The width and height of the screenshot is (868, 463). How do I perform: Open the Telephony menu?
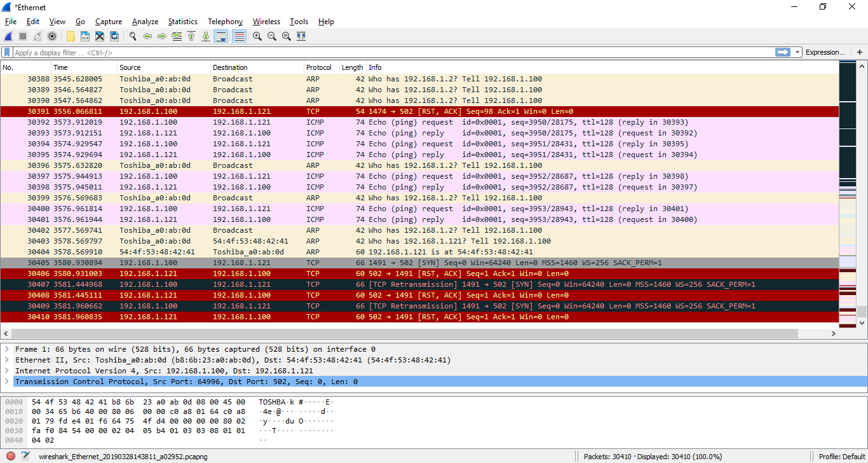click(226, 22)
